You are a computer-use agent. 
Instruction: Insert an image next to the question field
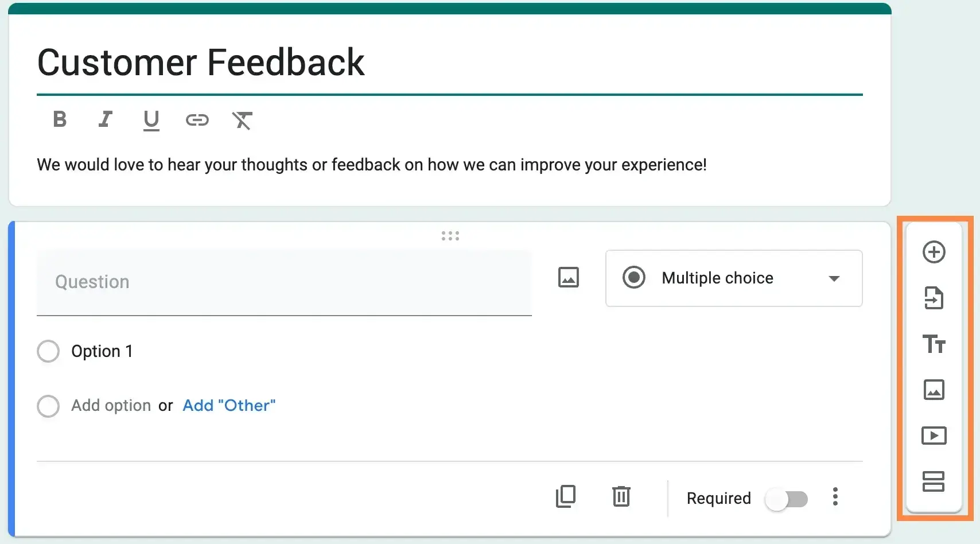(568, 278)
